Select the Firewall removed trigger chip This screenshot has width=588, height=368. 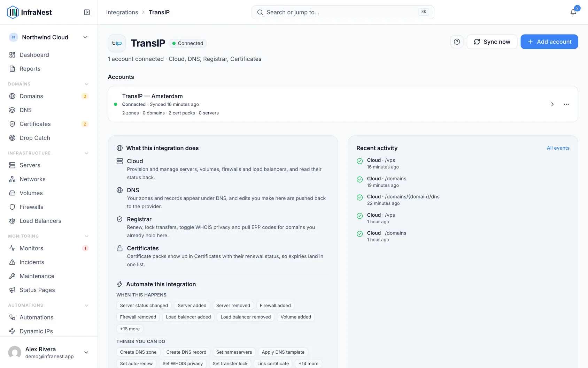coord(138,317)
